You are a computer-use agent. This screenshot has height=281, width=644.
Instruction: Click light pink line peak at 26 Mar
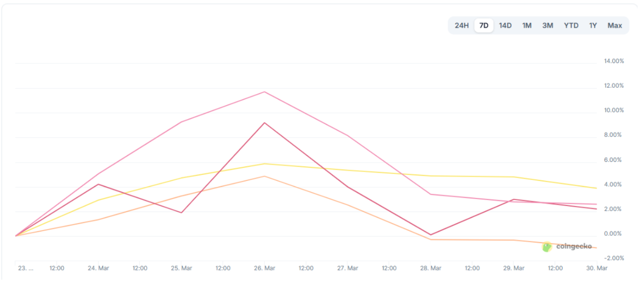264,92
